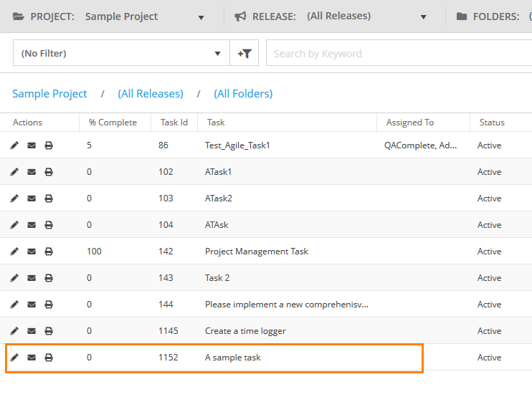Edit the Project Management Task row
The height and width of the screenshot is (402, 532).
coord(14,252)
